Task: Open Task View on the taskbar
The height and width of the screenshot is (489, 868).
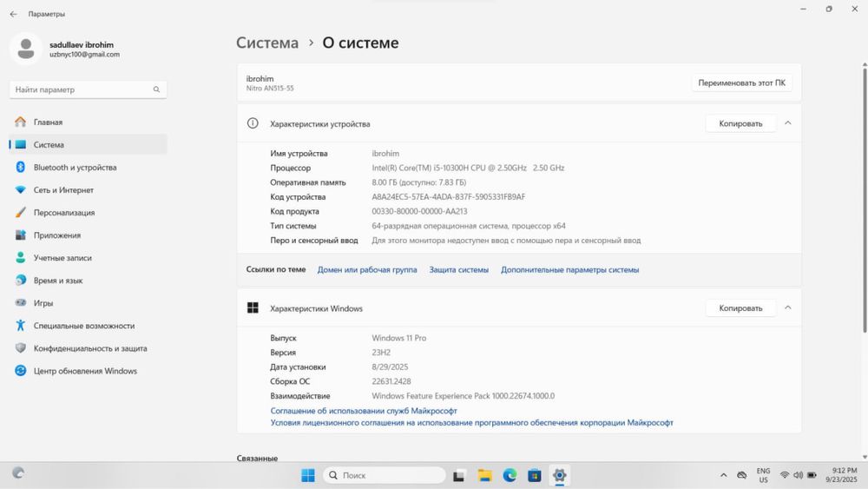Action: tap(459, 476)
